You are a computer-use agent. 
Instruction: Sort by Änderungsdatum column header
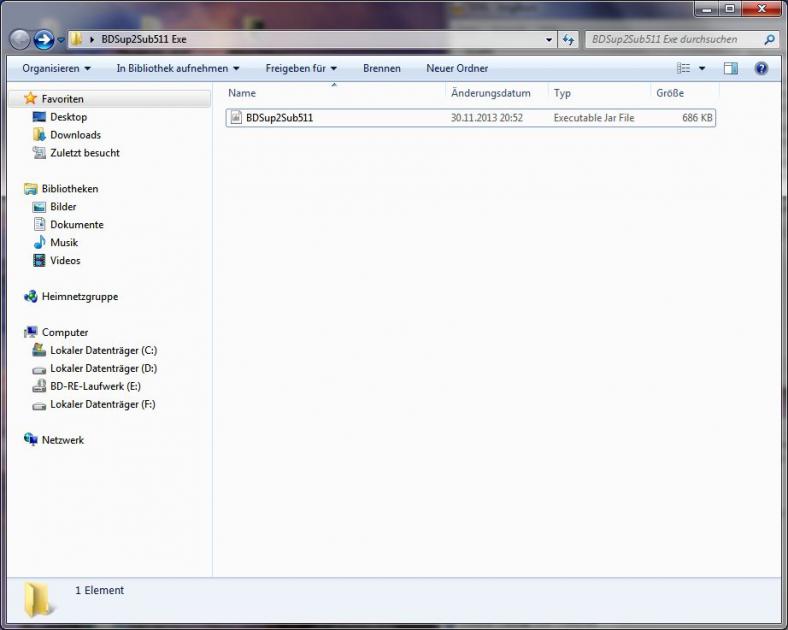(x=491, y=93)
